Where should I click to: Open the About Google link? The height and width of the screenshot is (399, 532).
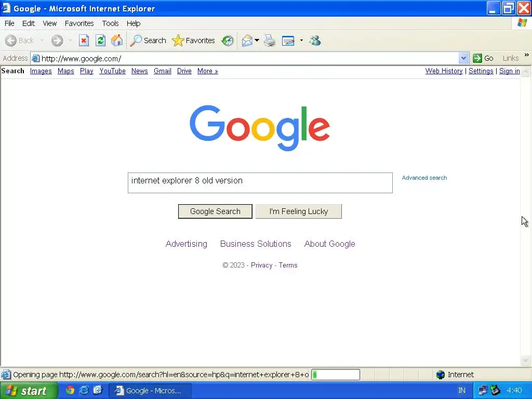(329, 244)
